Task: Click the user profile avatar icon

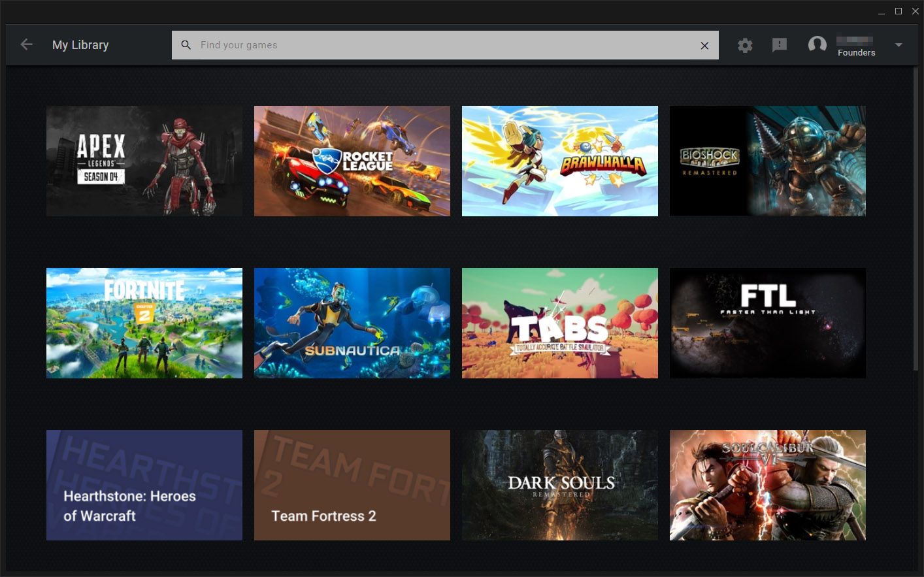Action: [817, 44]
